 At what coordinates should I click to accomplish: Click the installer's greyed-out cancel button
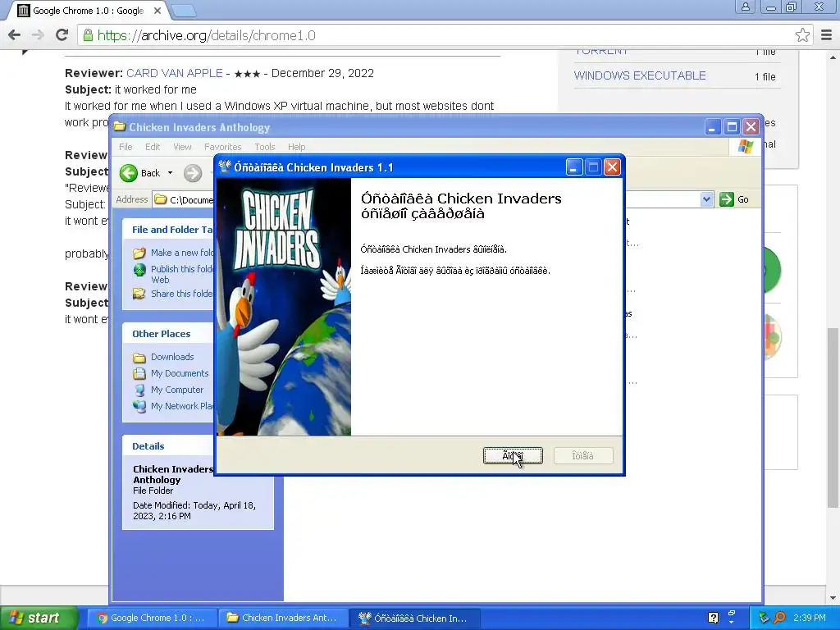(x=583, y=456)
